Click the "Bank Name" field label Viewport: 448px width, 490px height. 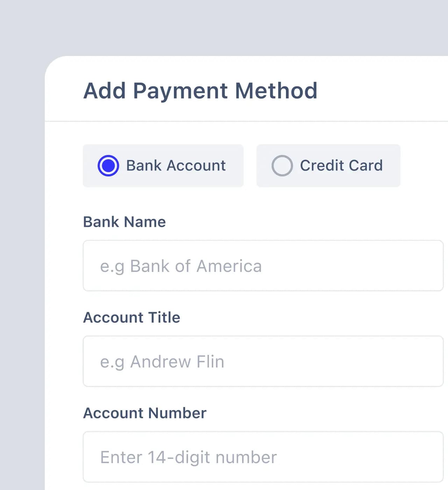pos(124,222)
